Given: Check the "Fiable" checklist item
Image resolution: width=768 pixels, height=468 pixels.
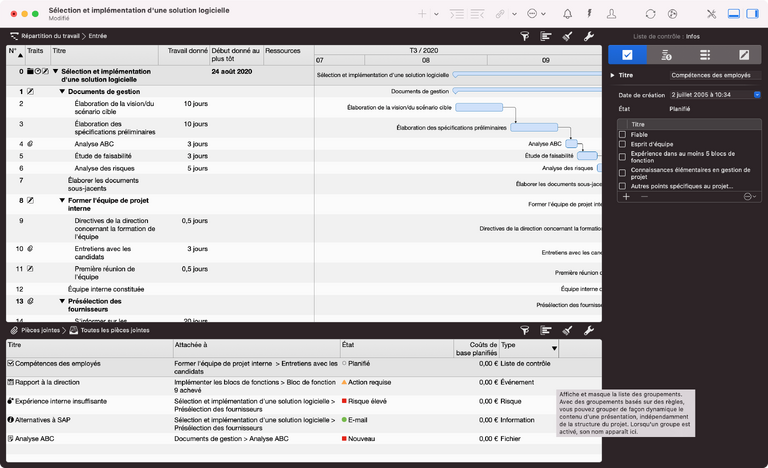Looking at the screenshot, I should click(x=623, y=134).
